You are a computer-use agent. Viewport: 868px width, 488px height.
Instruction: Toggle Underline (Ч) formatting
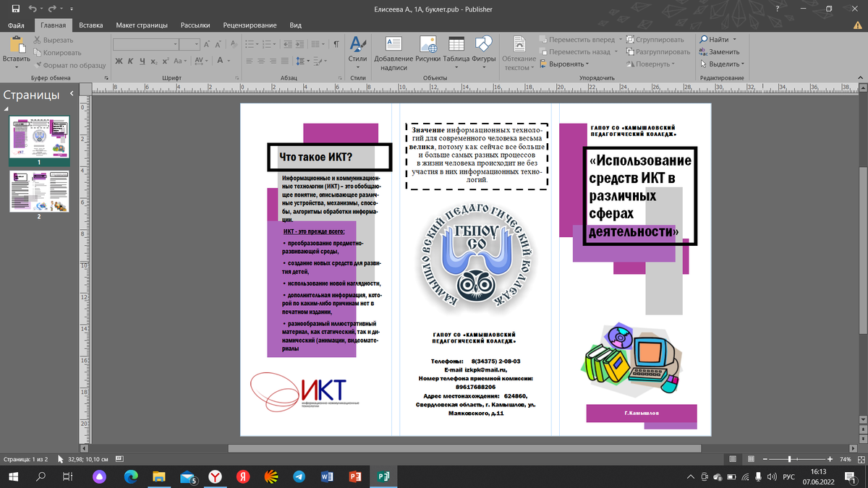point(143,61)
